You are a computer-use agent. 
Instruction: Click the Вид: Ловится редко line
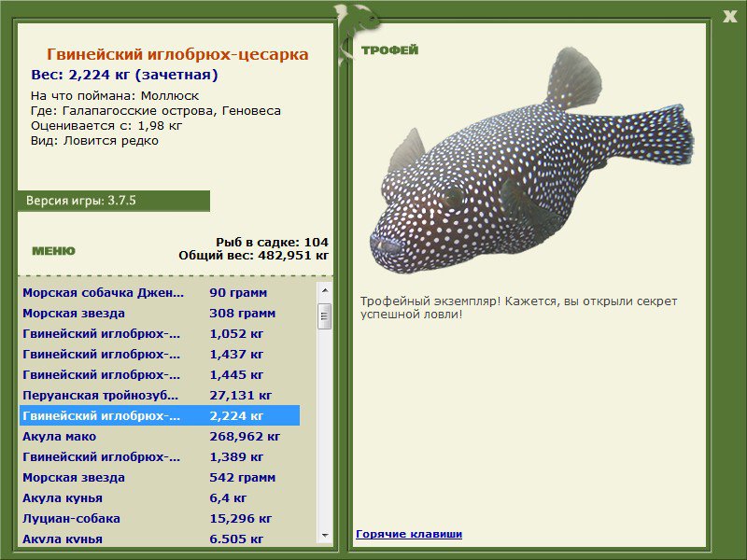[x=94, y=141]
